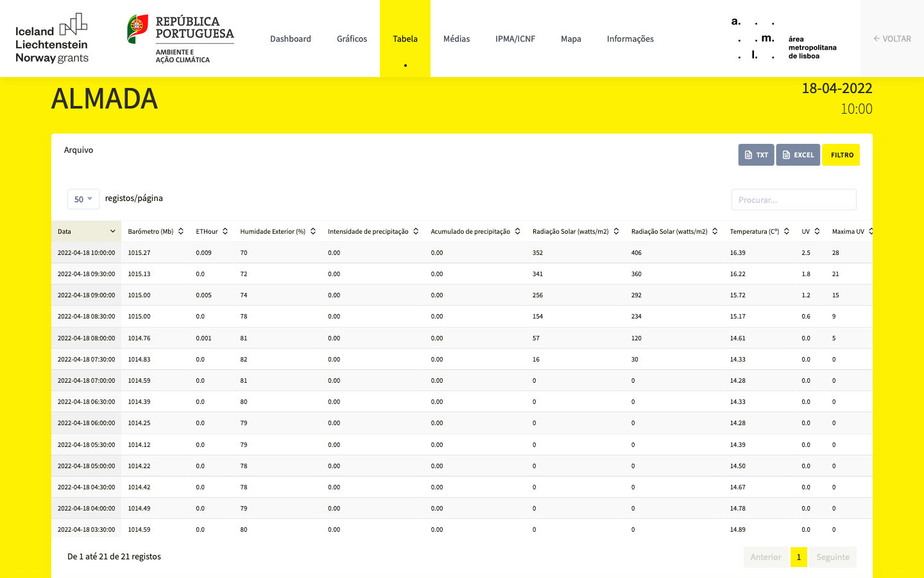Image resolution: width=924 pixels, height=578 pixels.
Task: Sort by second Radiação Solar column
Action: 674,231
